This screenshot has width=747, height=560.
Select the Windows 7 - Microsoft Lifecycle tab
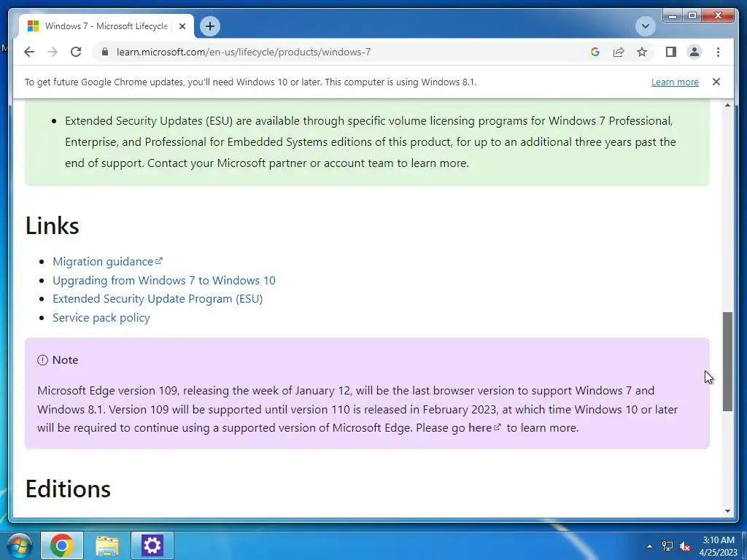[107, 26]
